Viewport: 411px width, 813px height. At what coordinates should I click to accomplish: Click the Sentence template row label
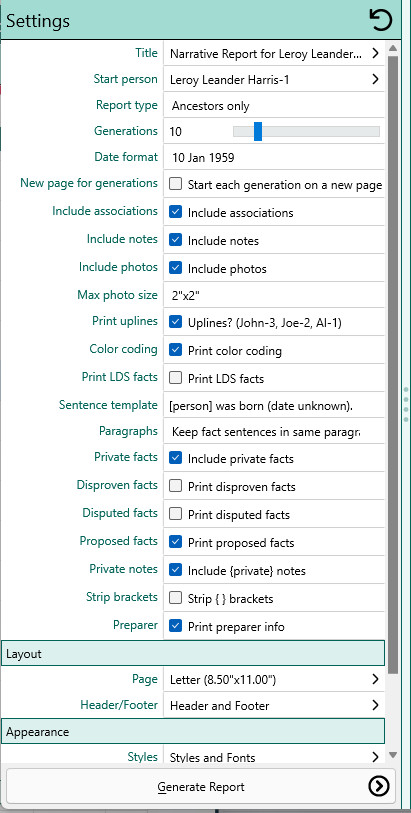point(108,404)
